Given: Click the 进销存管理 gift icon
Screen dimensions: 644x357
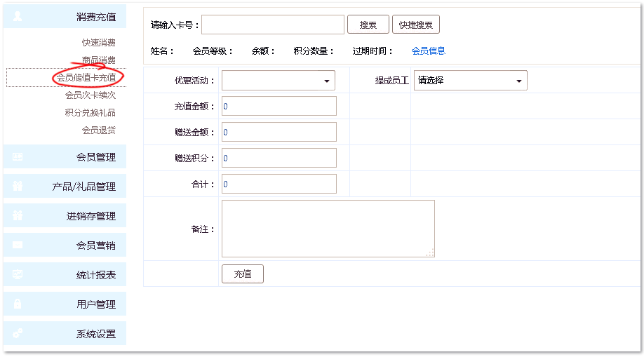Looking at the screenshot, I should coord(18,216).
